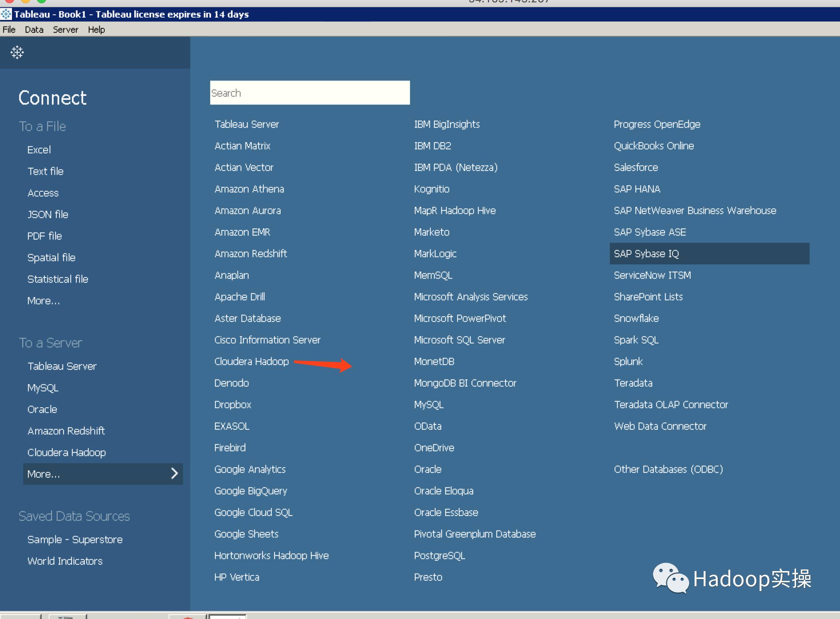This screenshot has width=840, height=619.
Task: Connect to MongoDB BI Connector
Action: (x=466, y=383)
